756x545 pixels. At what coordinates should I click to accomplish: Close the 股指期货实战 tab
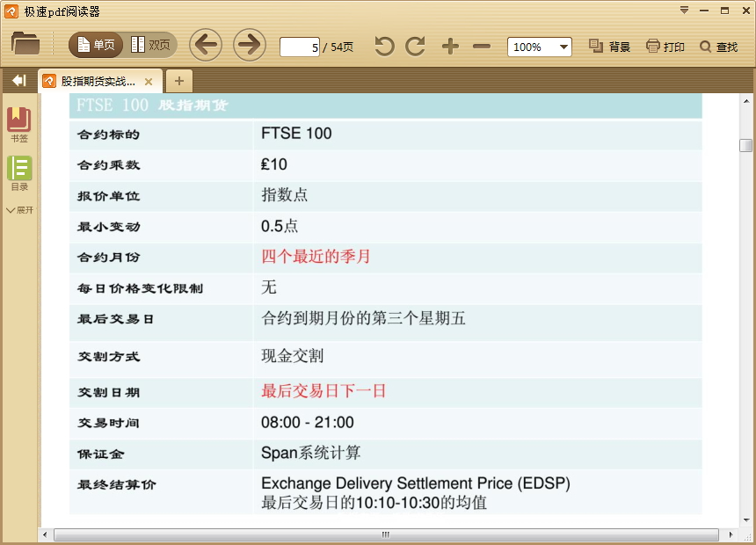pyautogui.click(x=149, y=82)
